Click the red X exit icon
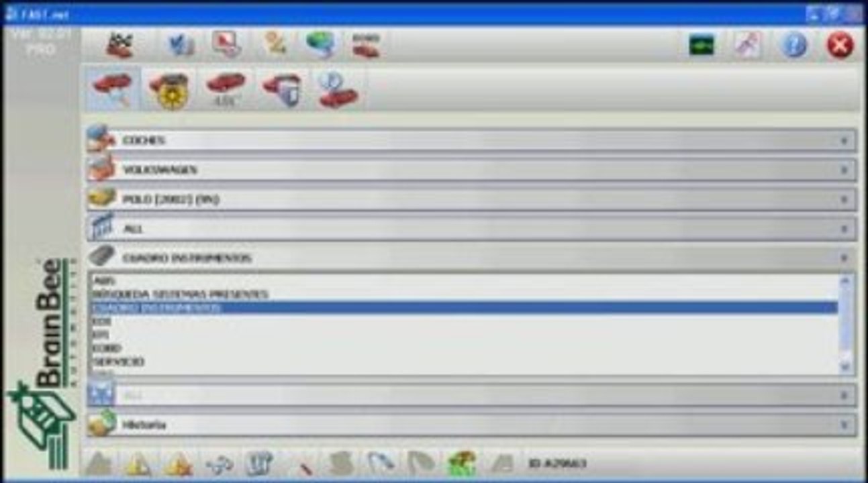The image size is (868, 483). (x=839, y=46)
